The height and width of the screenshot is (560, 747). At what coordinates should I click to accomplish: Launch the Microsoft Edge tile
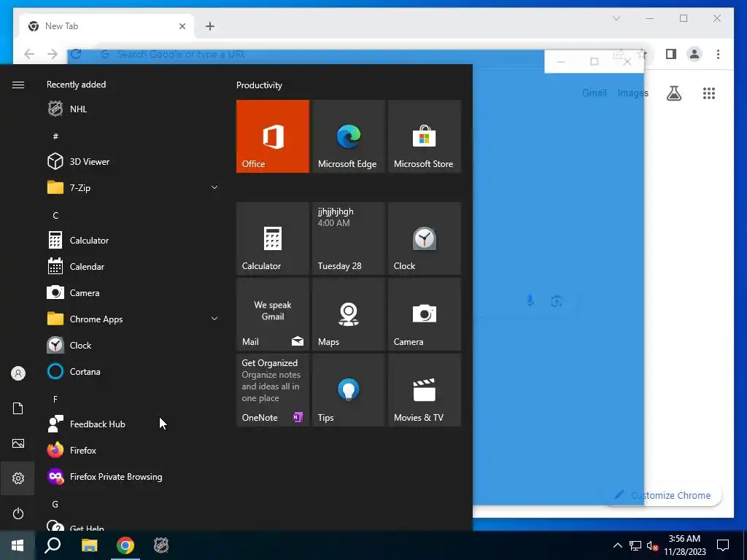point(348,136)
